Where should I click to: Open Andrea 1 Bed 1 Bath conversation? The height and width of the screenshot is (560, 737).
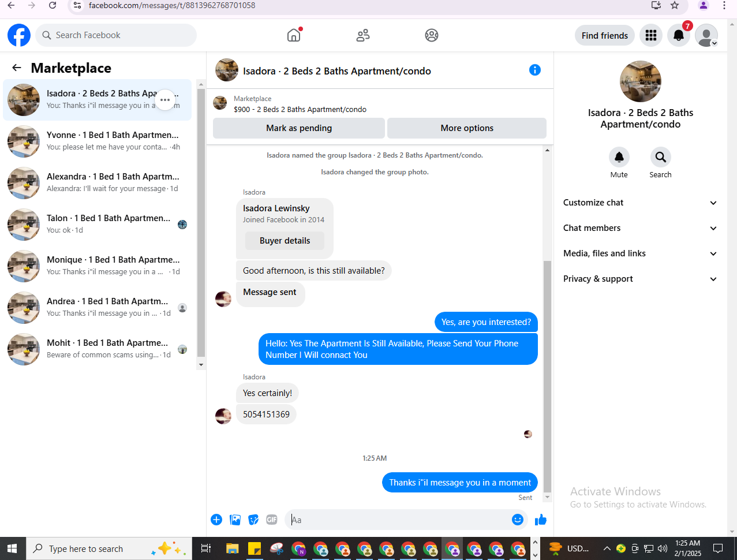pyautogui.click(x=97, y=308)
